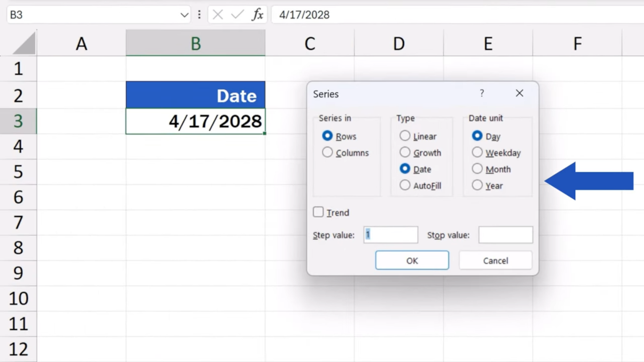Enable the Trend checkbox

click(318, 212)
